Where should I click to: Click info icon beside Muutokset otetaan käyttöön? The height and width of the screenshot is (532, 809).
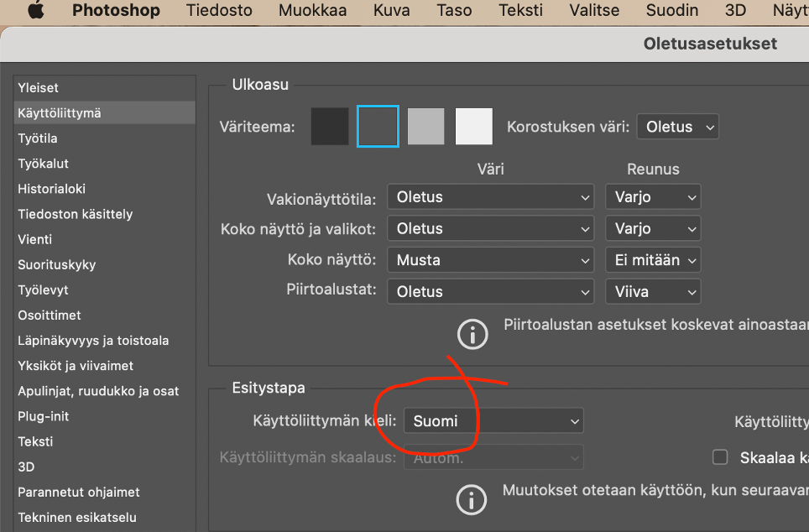coord(472,499)
